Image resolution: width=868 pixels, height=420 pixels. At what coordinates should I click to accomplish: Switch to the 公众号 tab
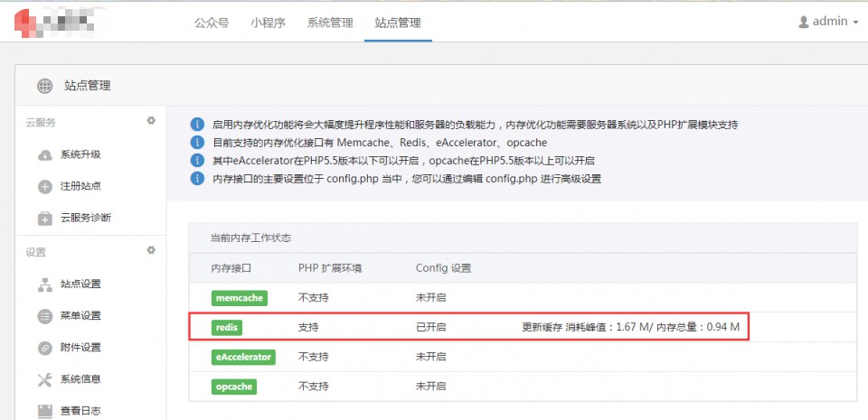coord(212,23)
